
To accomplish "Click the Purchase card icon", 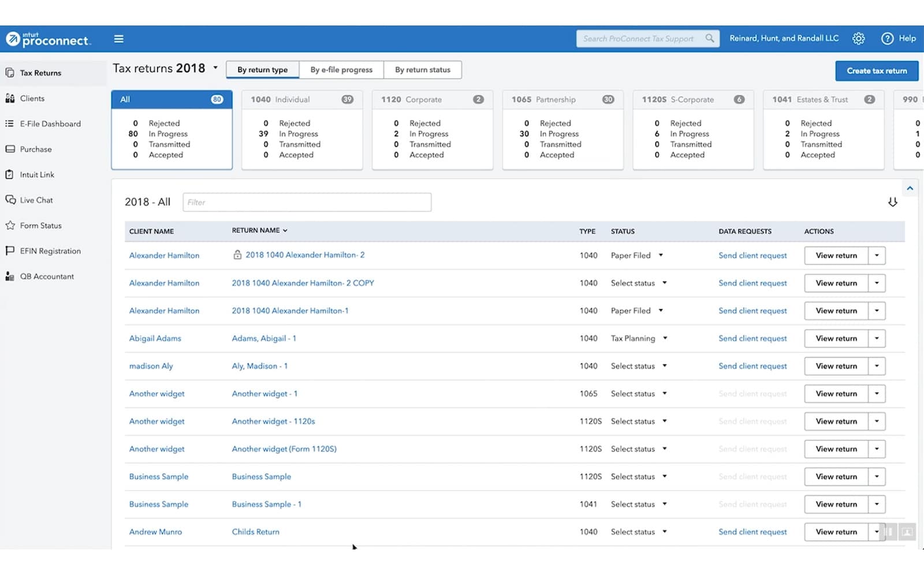I will tap(10, 149).
